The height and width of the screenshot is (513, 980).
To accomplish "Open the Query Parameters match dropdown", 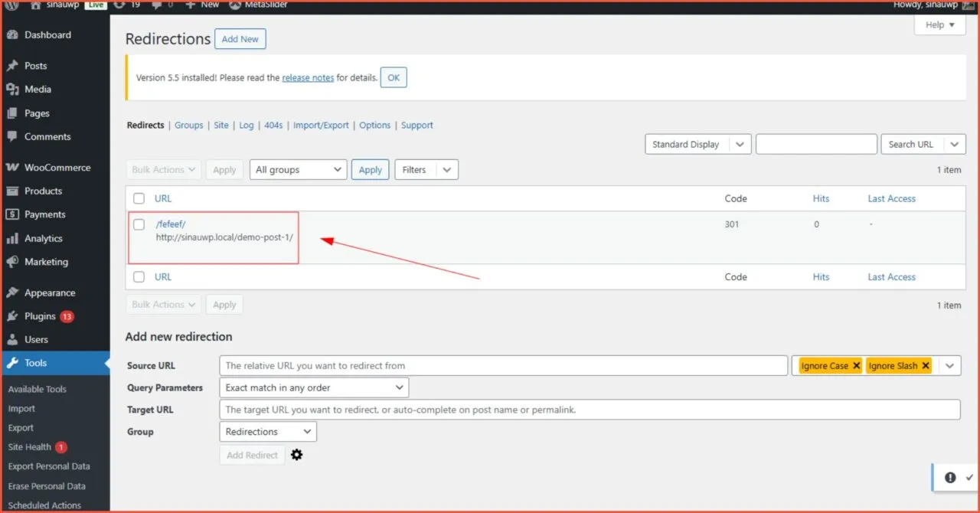I will tap(314, 388).
